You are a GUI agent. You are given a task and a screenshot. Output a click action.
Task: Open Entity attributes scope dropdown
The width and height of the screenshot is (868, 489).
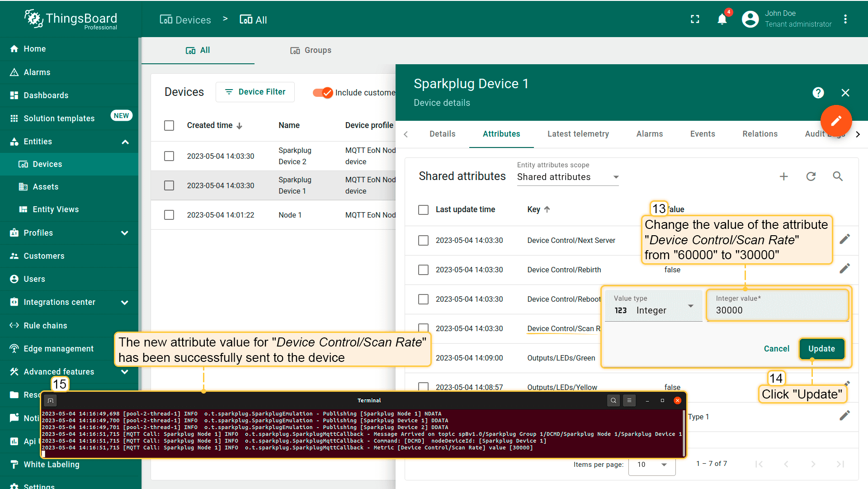568,177
